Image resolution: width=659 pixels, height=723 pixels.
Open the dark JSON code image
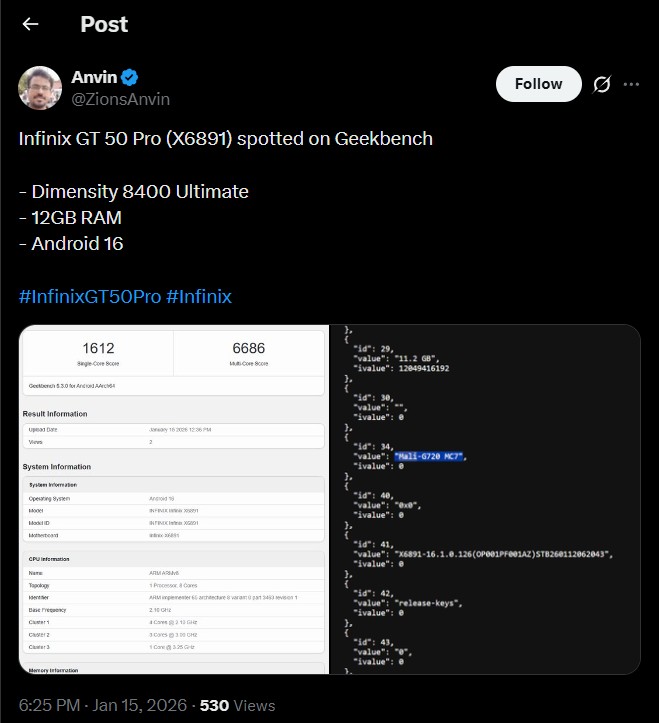[484, 499]
